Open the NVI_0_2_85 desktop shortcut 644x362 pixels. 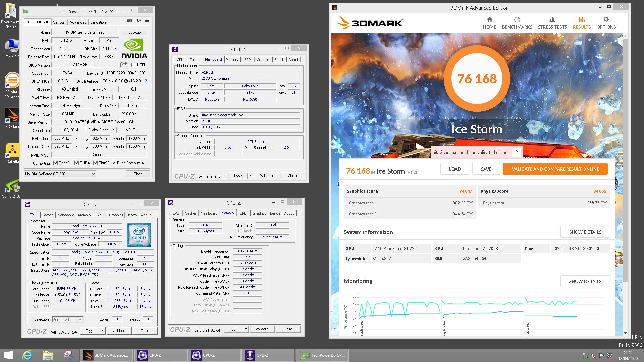[12, 189]
